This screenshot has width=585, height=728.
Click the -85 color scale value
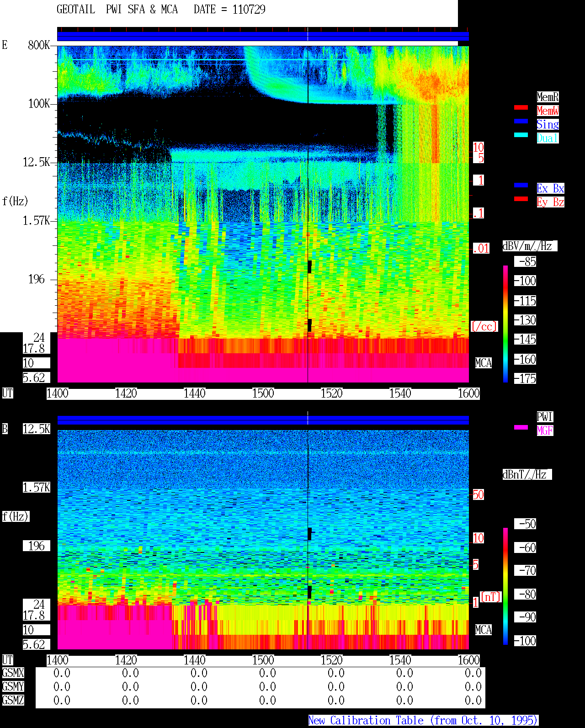(525, 261)
